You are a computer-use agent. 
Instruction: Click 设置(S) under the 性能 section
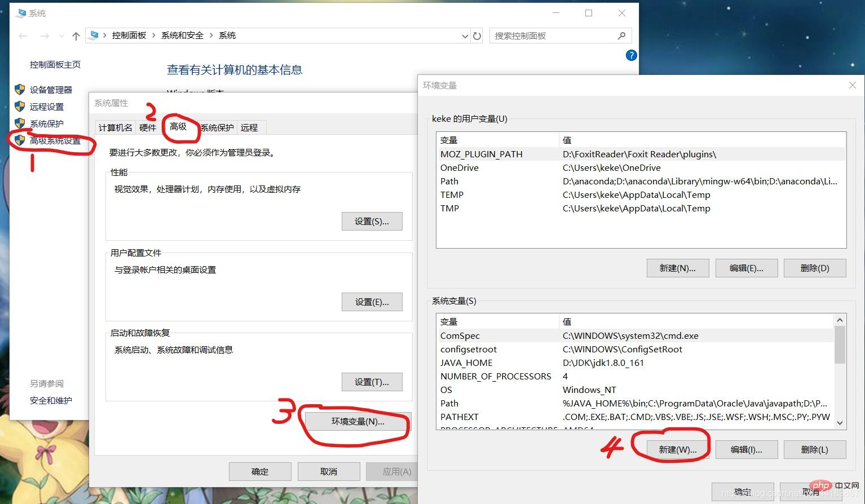coord(372,221)
